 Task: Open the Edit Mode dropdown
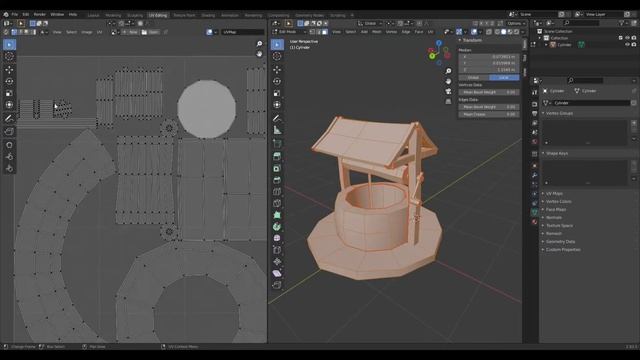(289, 31)
